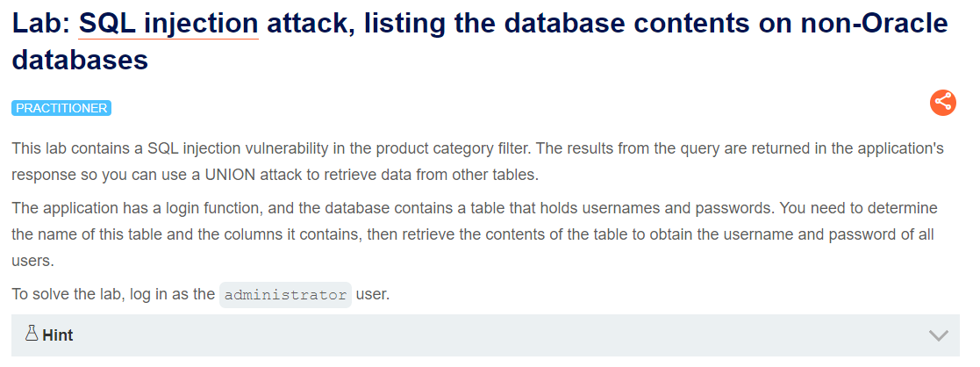Click the word 'user.' after administrator
The height and width of the screenshot is (367, 980).
point(373,294)
